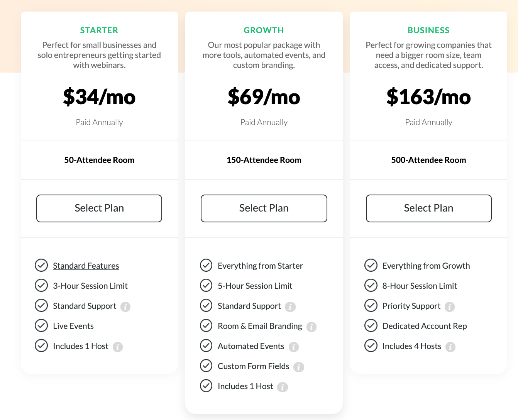The height and width of the screenshot is (420, 518).
Task: Click info icon beside Growth Standard Support
Action: point(290,307)
